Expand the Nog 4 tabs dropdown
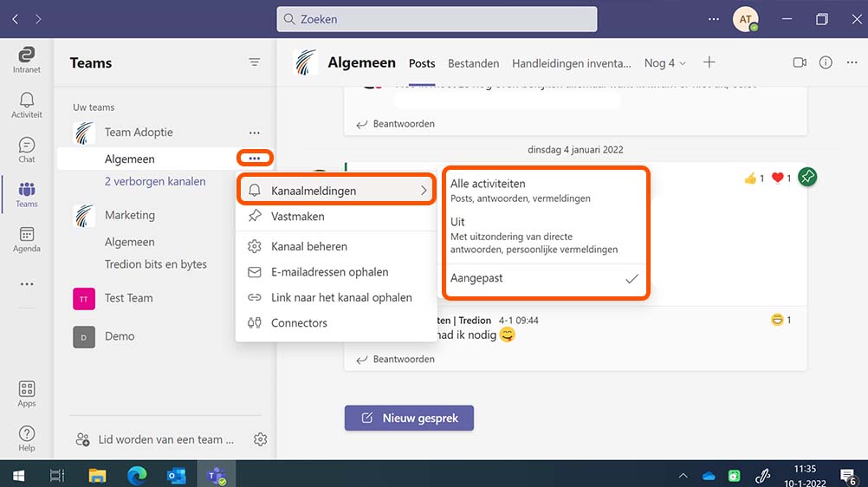868x487 pixels. [664, 63]
